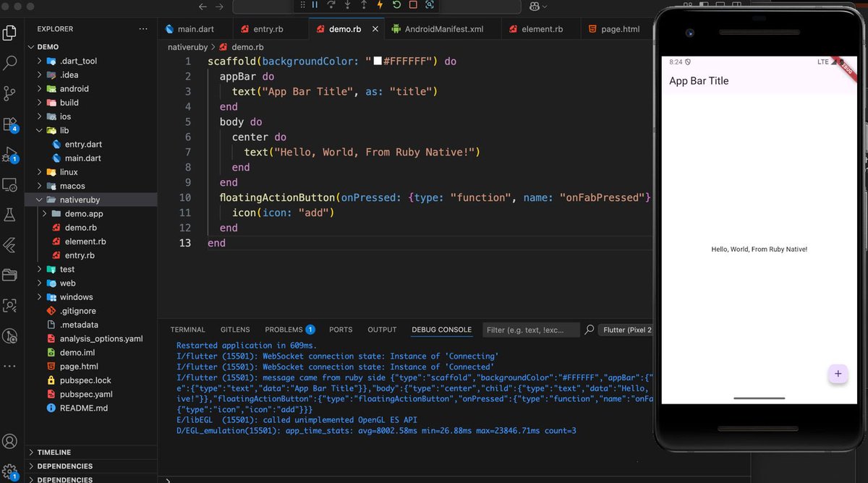Expand the TIMELINE section
This screenshot has height=483, width=868.
point(90,452)
